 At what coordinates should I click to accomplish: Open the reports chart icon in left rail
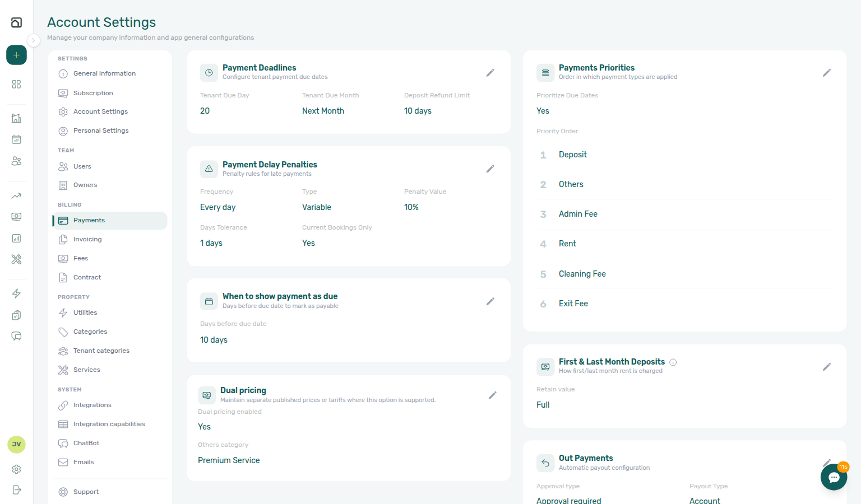point(16,238)
